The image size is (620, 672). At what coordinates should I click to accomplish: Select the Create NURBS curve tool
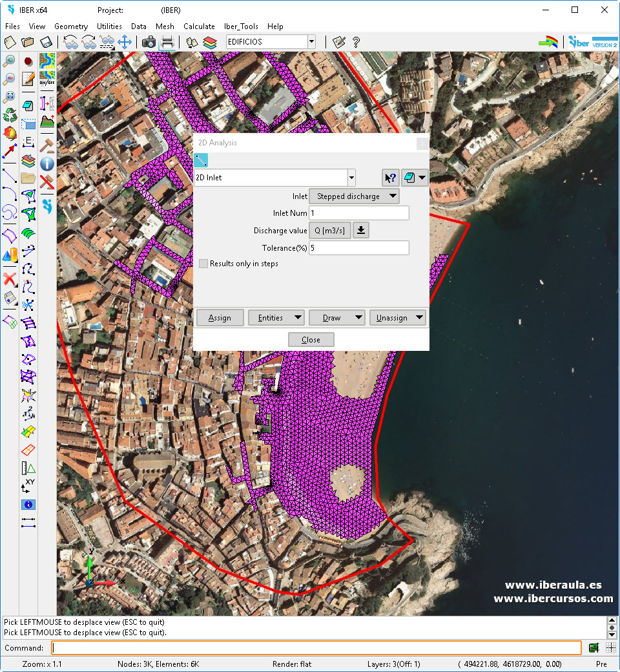coord(10,212)
